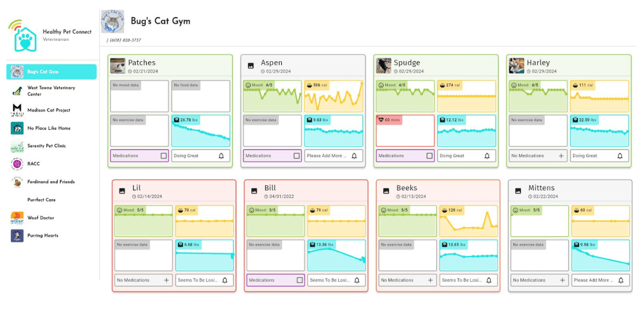Open Madison Cat Project from sidebar
The height and width of the screenshot is (336, 644).
(x=48, y=110)
